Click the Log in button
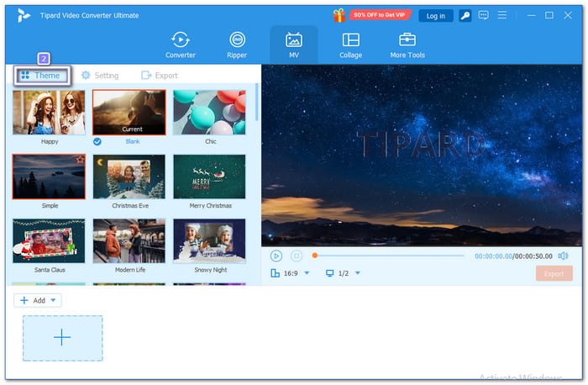 click(435, 16)
